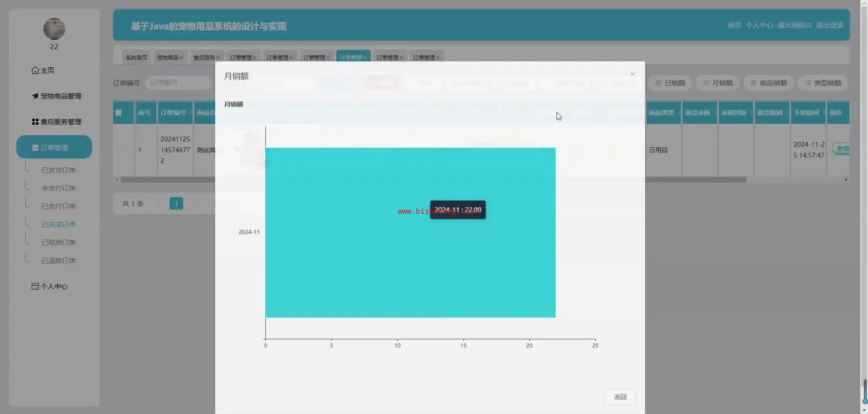Viewport: 868px width, 414px height.
Task: Click the next page arrow
Action: coord(194,203)
